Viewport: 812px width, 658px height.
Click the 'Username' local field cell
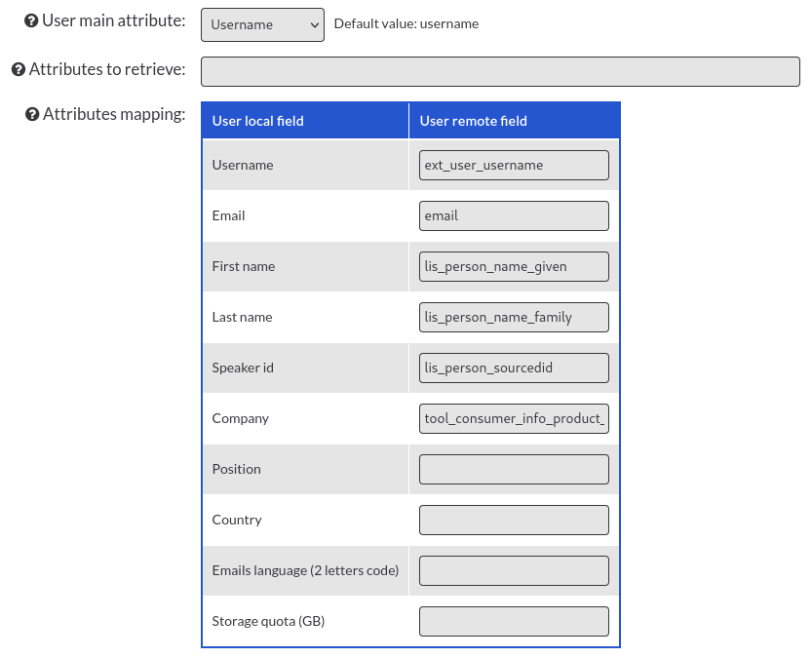(x=305, y=165)
